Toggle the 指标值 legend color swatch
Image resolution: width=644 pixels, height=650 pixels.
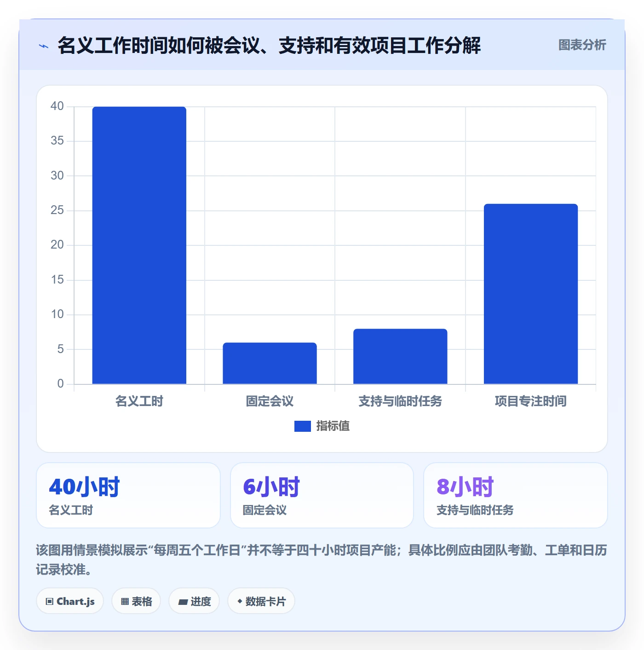(302, 426)
